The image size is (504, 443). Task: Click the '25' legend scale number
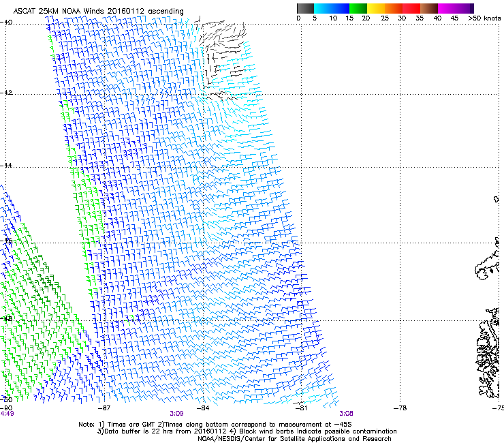coord(385,18)
